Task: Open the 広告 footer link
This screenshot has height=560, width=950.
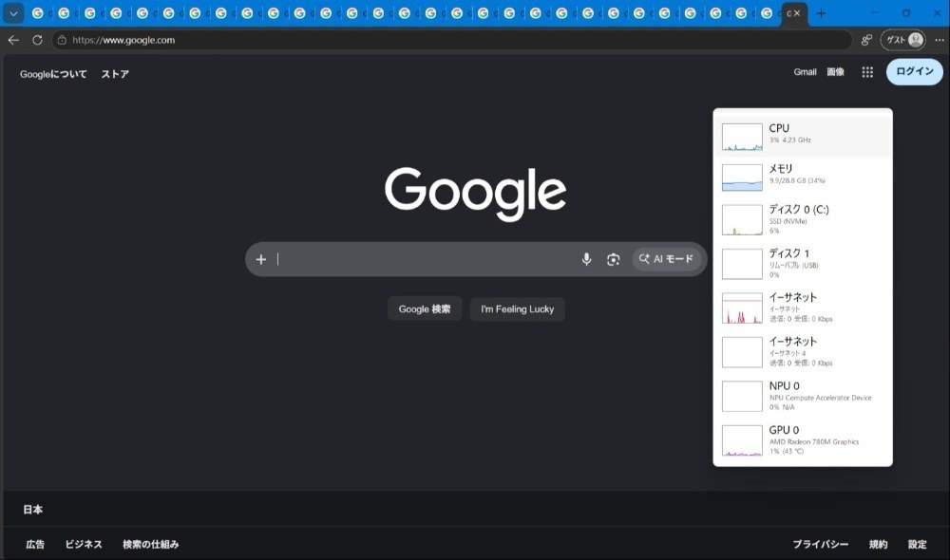Action: [35, 544]
